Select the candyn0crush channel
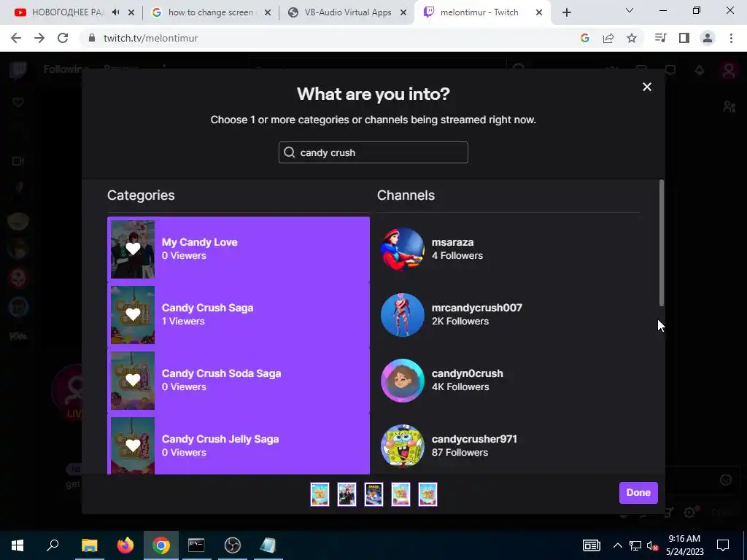Viewport: 747px width, 560px height. (x=508, y=381)
